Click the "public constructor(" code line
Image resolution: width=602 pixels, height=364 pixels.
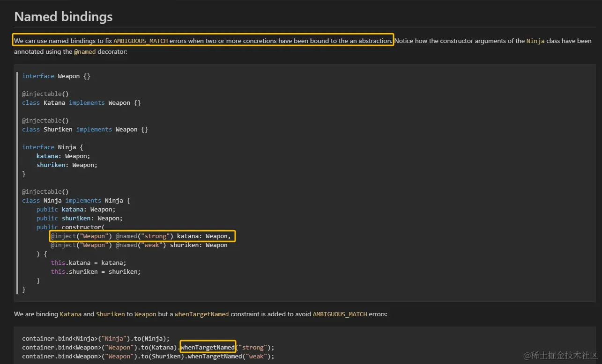coord(70,227)
